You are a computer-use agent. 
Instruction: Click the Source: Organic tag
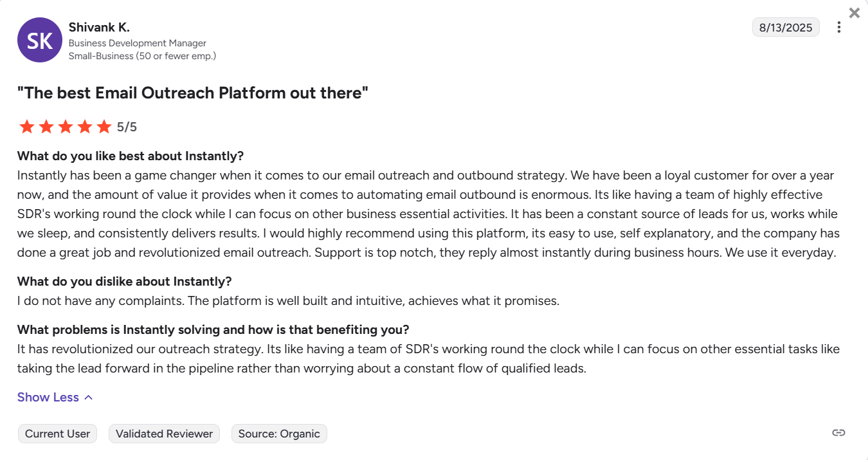coord(279,434)
